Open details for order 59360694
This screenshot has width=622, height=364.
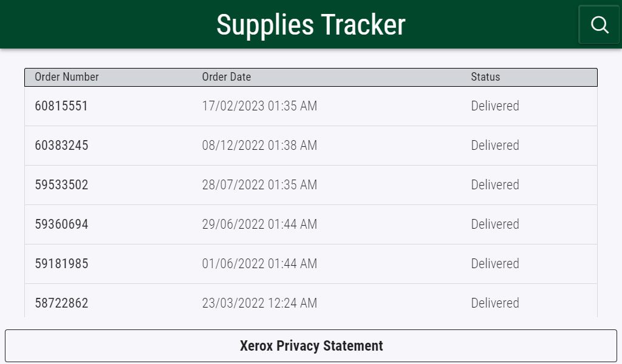click(x=60, y=224)
